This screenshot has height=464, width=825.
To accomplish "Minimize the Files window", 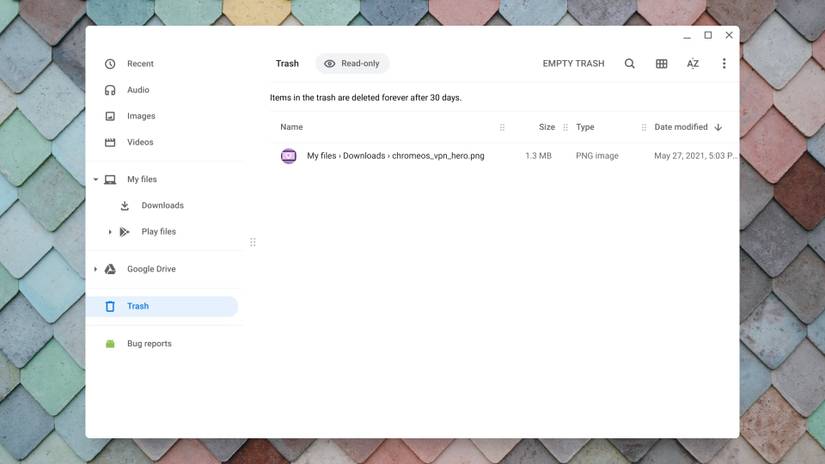I will click(x=687, y=36).
